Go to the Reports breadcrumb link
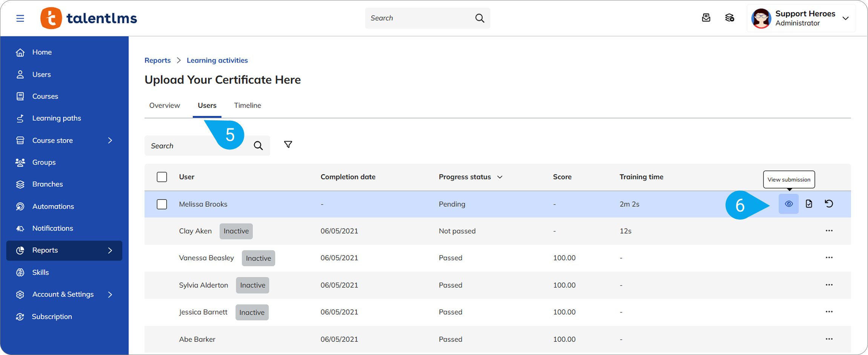The width and height of the screenshot is (868, 355). pyautogui.click(x=157, y=60)
